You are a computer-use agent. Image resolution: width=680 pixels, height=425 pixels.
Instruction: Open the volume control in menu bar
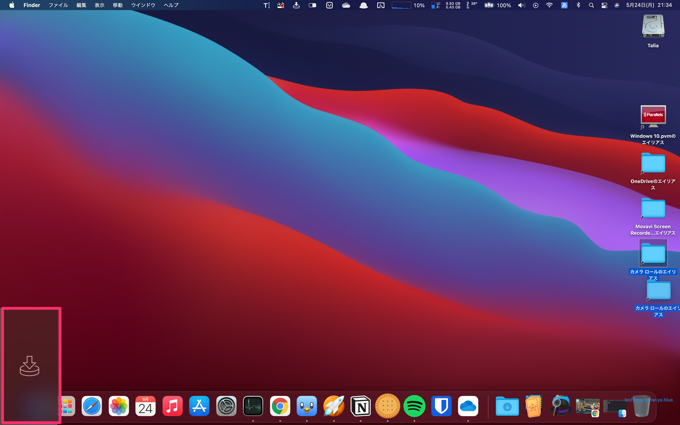tap(521, 5)
